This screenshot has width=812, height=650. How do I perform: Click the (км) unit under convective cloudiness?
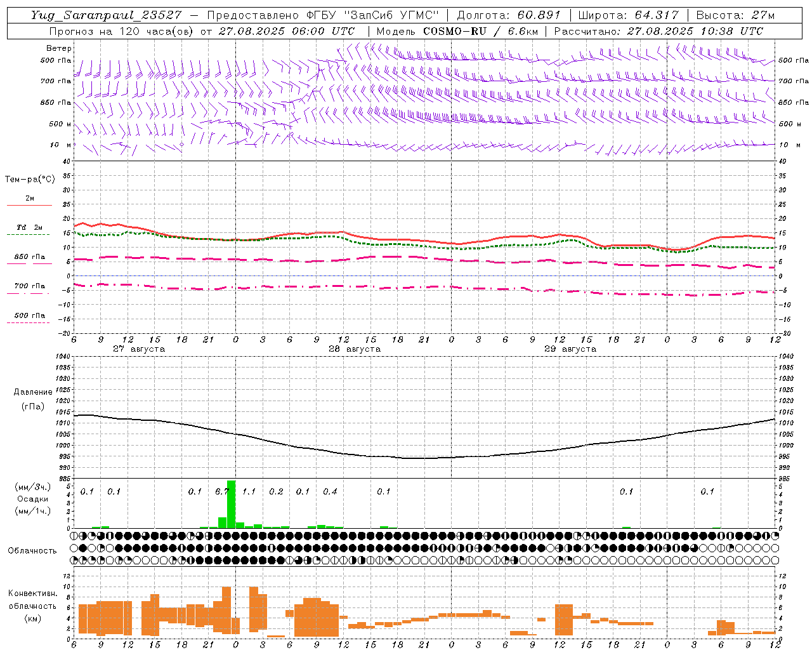(x=32, y=618)
